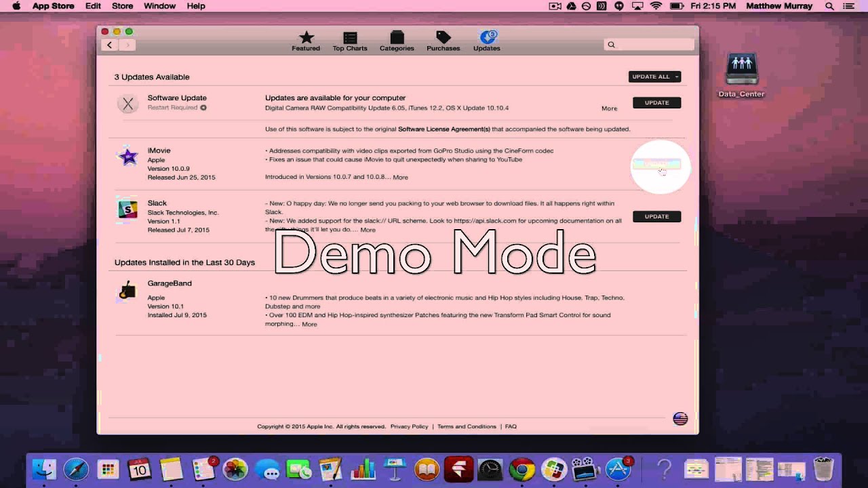
Task: Expand More for Software Update details
Action: click(x=609, y=108)
